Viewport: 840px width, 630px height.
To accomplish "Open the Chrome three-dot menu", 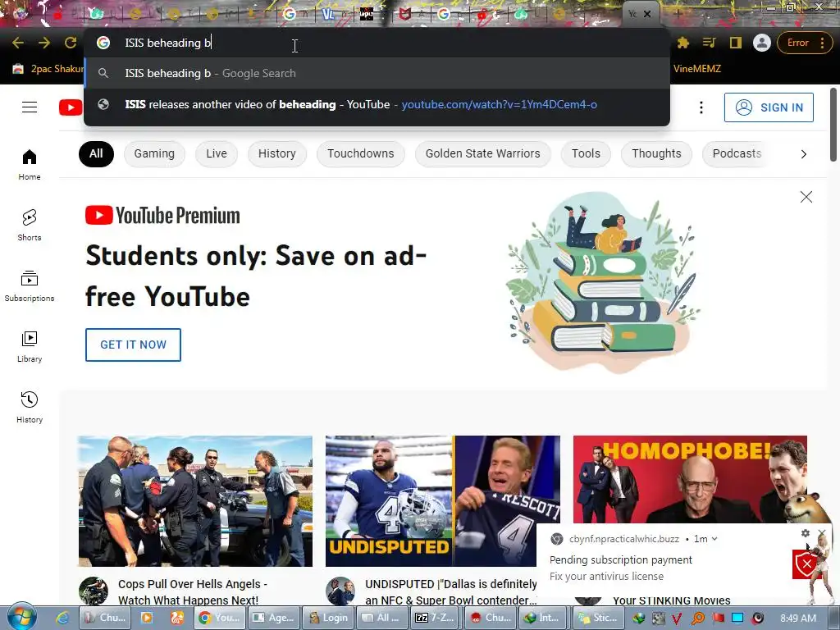I will (x=822, y=43).
